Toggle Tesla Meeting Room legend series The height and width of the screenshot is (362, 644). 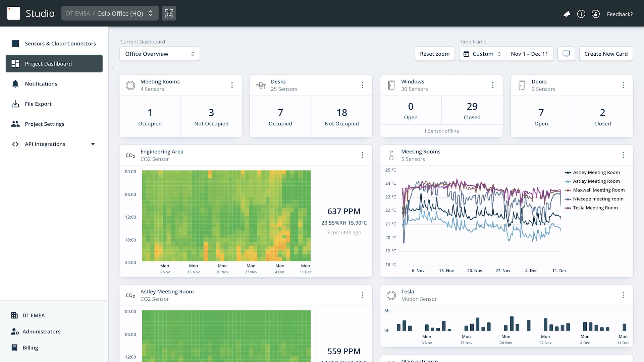click(x=595, y=208)
